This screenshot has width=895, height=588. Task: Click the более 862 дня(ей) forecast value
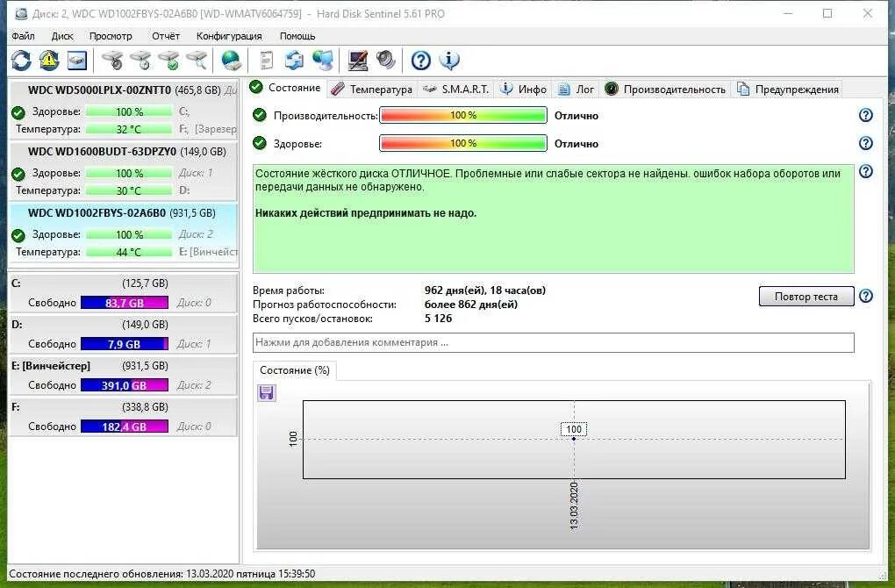coord(471,305)
